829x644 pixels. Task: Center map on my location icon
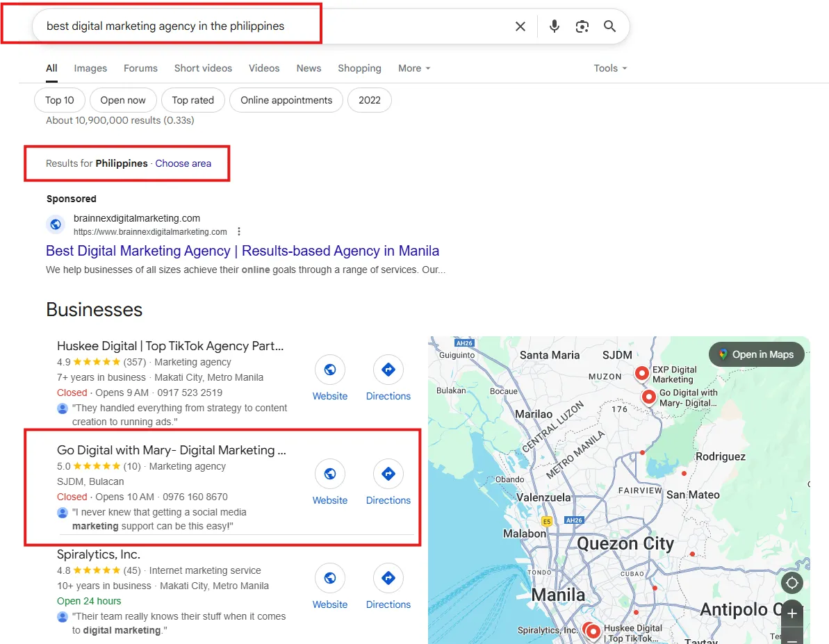click(791, 583)
